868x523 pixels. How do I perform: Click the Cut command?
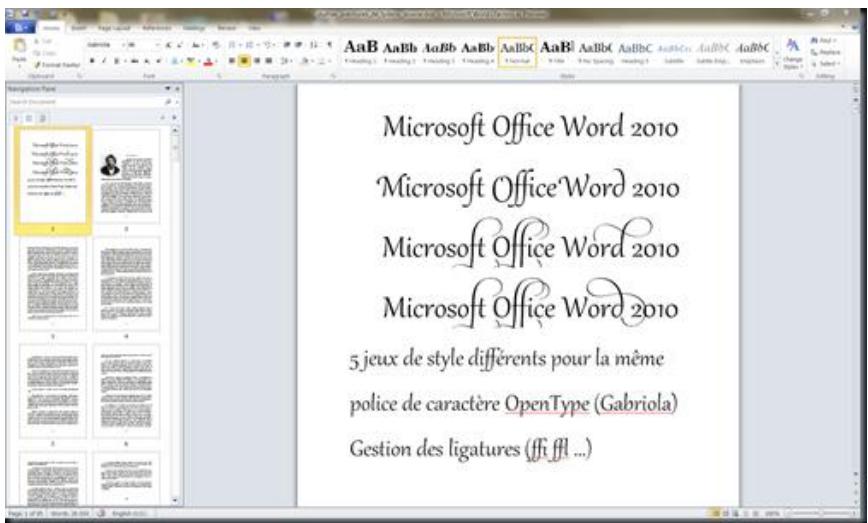click(43, 42)
